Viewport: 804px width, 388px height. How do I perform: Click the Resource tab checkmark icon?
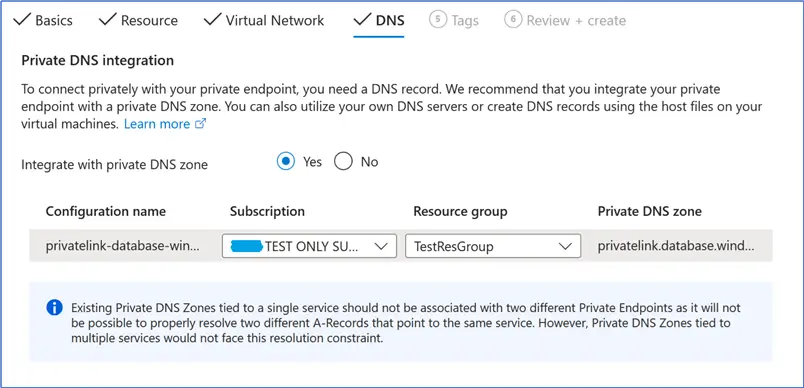click(x=107, y=20)
